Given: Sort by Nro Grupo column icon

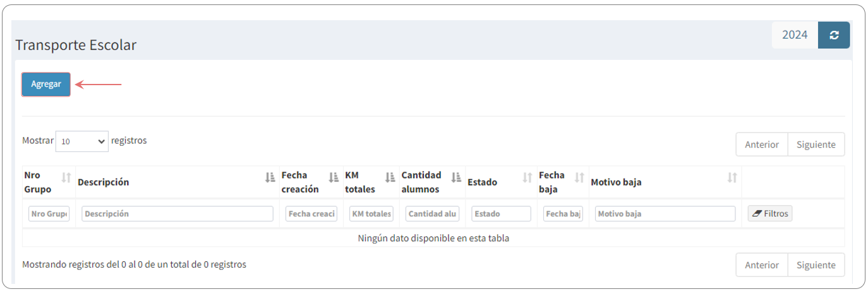Looking at the screenshot, I should (x=66, y=178).
